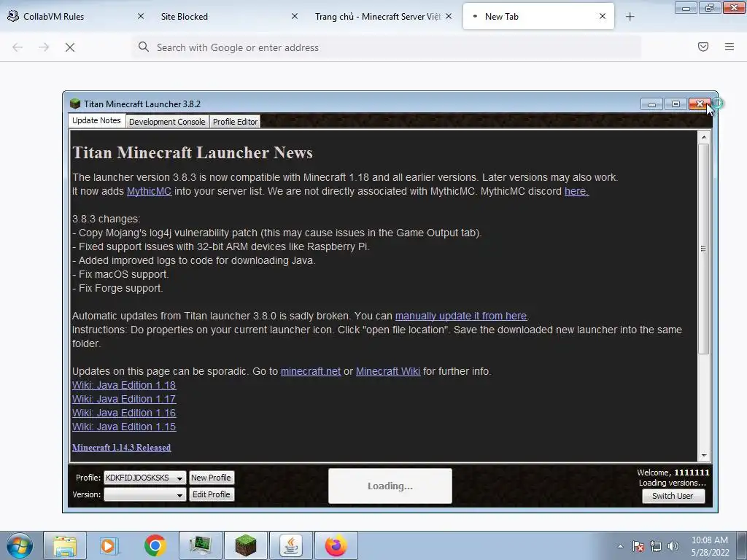
Task: Click the Edit Profile button
Action: click(x=211, y=495)
